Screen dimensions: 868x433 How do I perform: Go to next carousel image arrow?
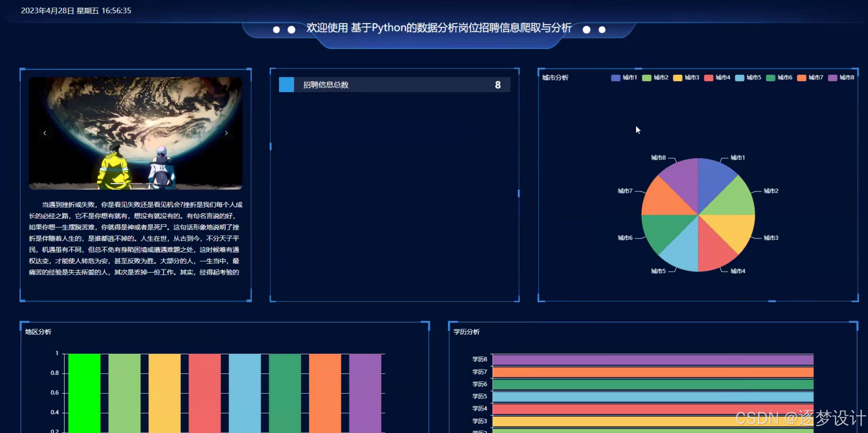tap(226, 133)
